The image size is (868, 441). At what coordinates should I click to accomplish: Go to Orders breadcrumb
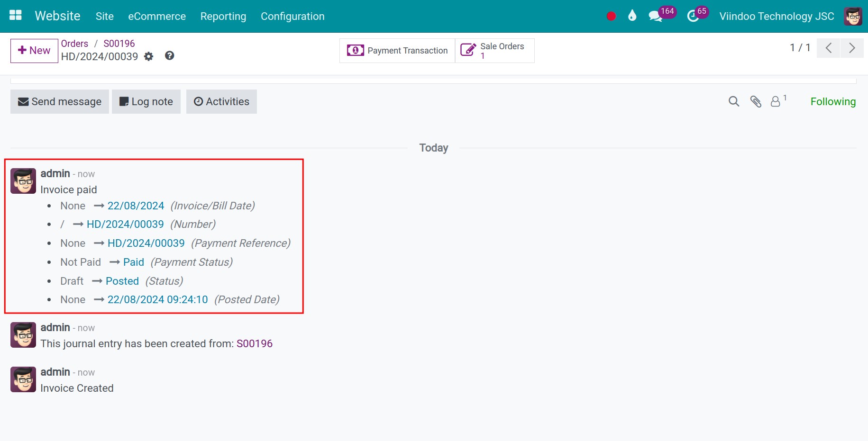[74, 44]
